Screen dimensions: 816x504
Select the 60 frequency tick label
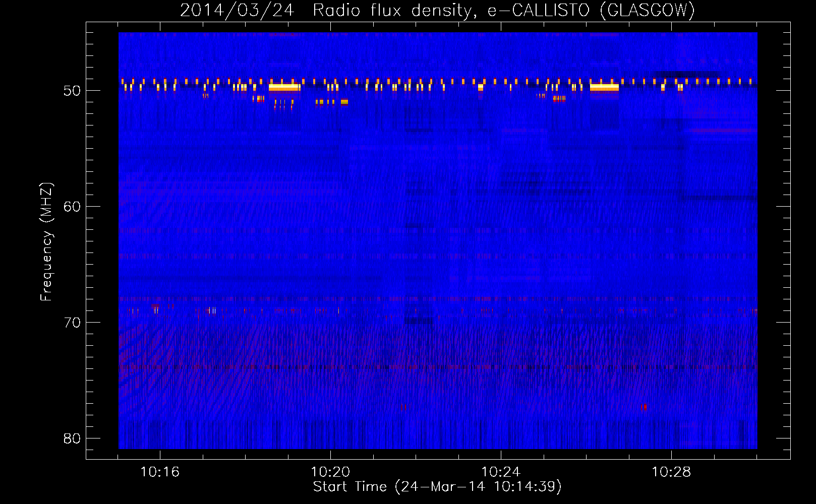(x=72, y=207)
